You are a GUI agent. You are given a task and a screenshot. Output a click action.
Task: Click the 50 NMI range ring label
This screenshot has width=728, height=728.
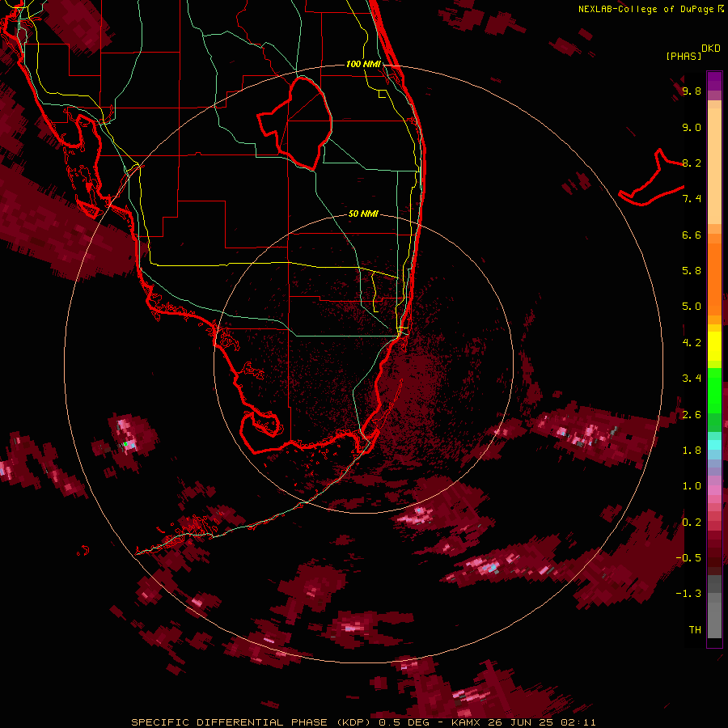(363, 214)
